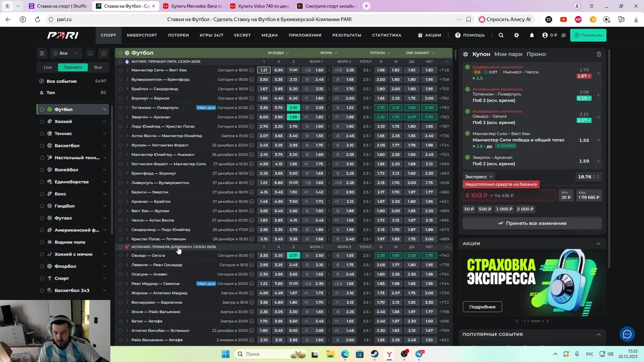
Task: Click stake amount input field
Action: click(509, 196)
